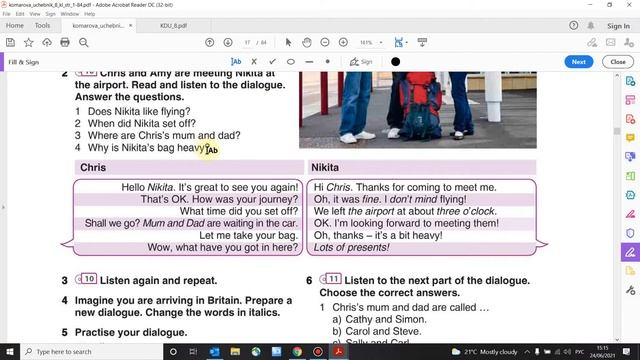Open the notifications bell
This screenshot has height=360, width=640.
click(x=591, y=25)
